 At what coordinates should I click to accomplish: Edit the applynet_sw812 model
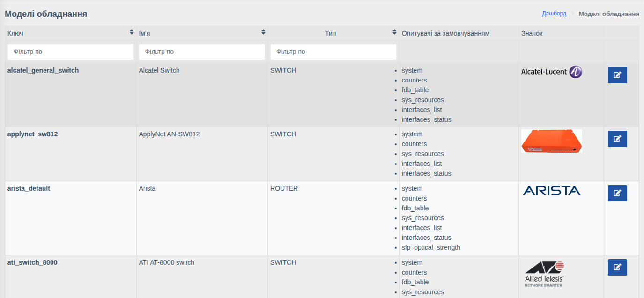(x=617, y=139)
